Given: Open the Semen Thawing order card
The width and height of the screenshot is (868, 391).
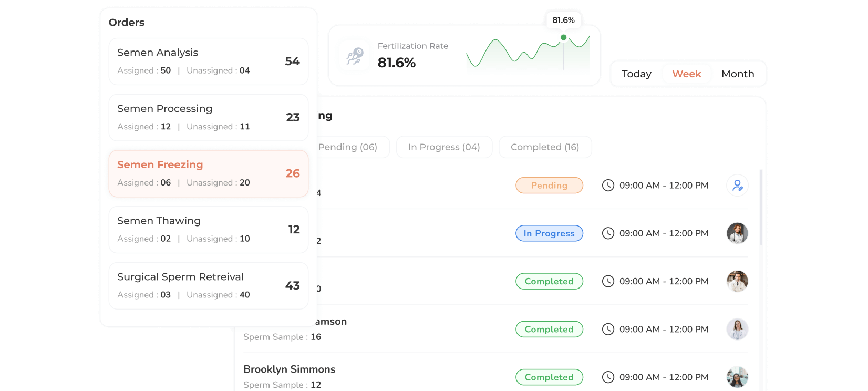Looking at the screenshot, I should (x=208, y=230).
